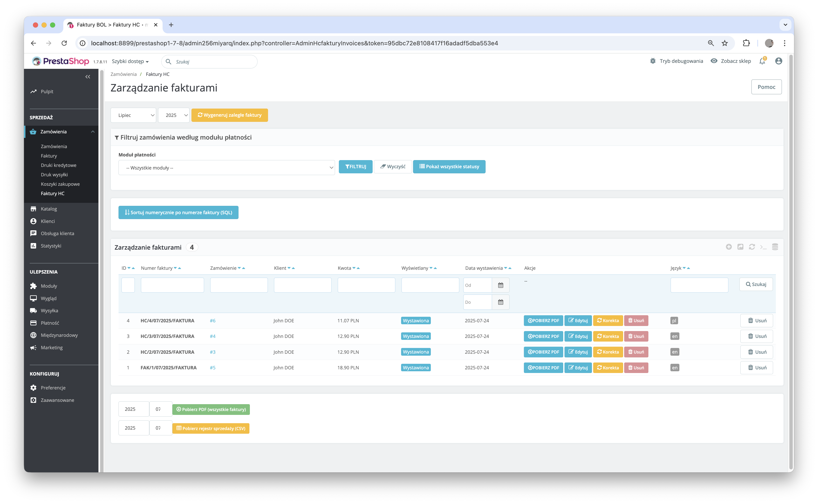Open the 2025 year dropdown
This screenshot has width=818, height=504.
[x=174, y=115]
